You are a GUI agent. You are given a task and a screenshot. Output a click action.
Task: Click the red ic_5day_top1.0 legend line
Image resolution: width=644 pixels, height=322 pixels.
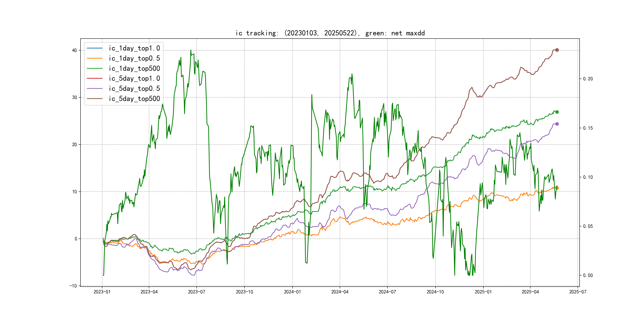[95, 79]
